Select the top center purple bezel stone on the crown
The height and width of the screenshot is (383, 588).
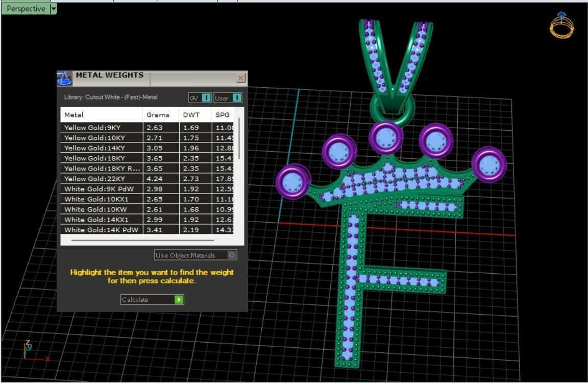point(386,137)
